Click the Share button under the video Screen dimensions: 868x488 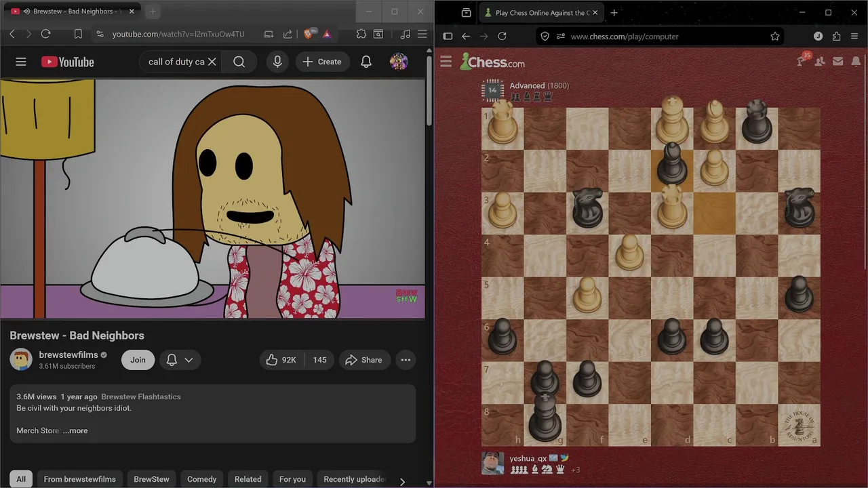click(x=363, y=360)
